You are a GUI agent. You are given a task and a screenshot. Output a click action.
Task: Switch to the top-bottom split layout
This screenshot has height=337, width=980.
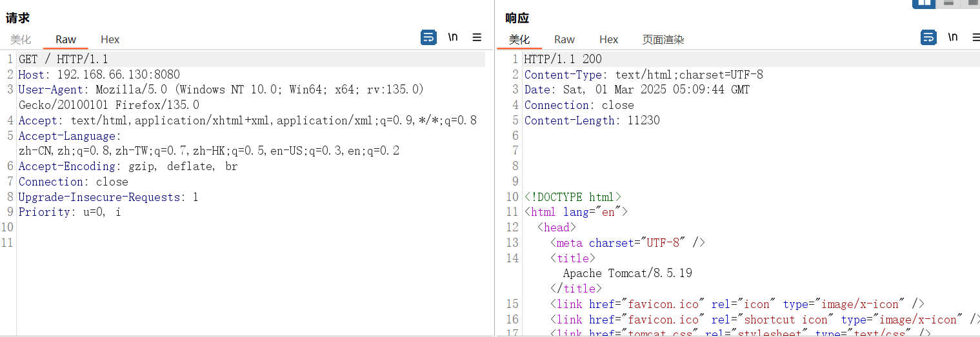(x=948, y=3)
